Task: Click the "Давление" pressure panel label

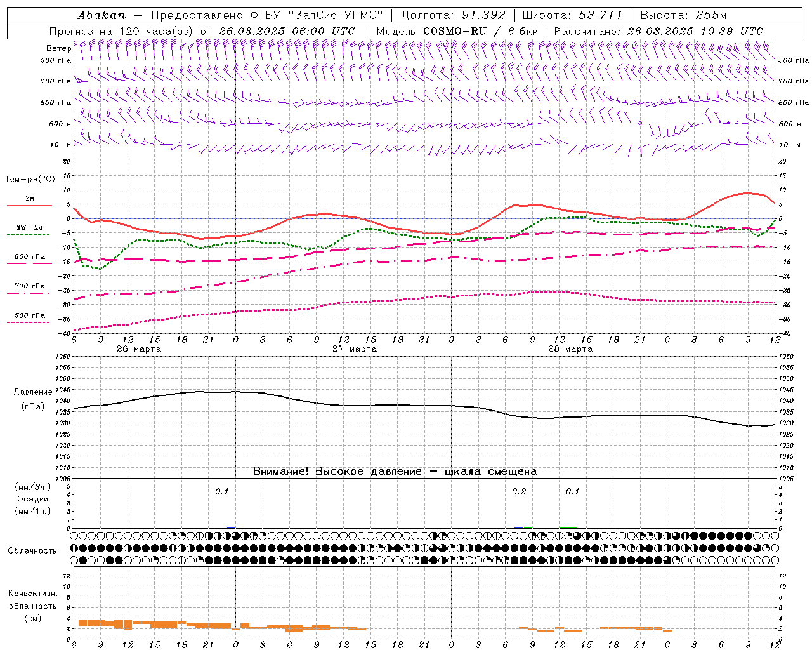Action: point(33,392)
